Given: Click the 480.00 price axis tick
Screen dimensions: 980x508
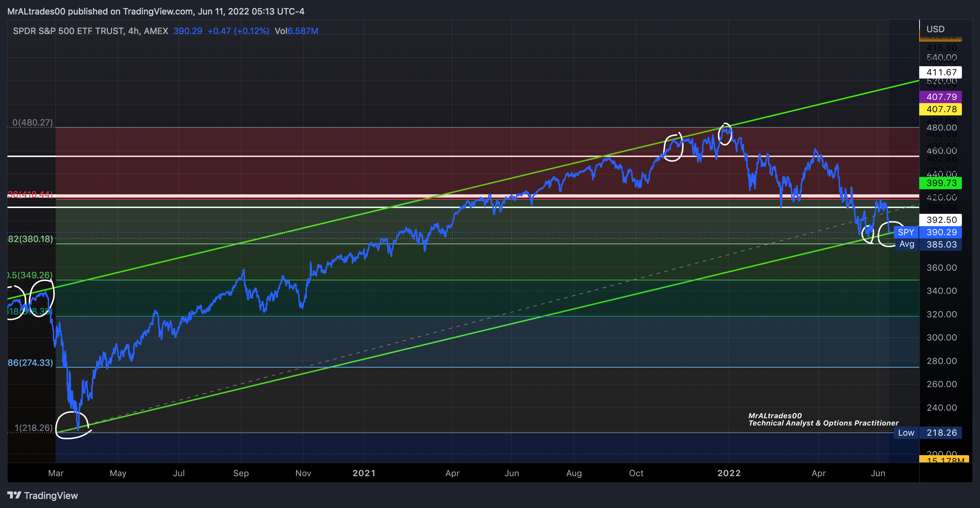Looking at the screenshot, I should point(942,128).
